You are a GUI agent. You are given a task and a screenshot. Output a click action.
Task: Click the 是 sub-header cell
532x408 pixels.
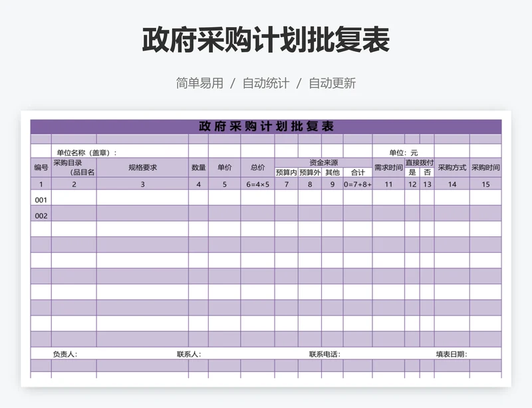click(412, 172)
